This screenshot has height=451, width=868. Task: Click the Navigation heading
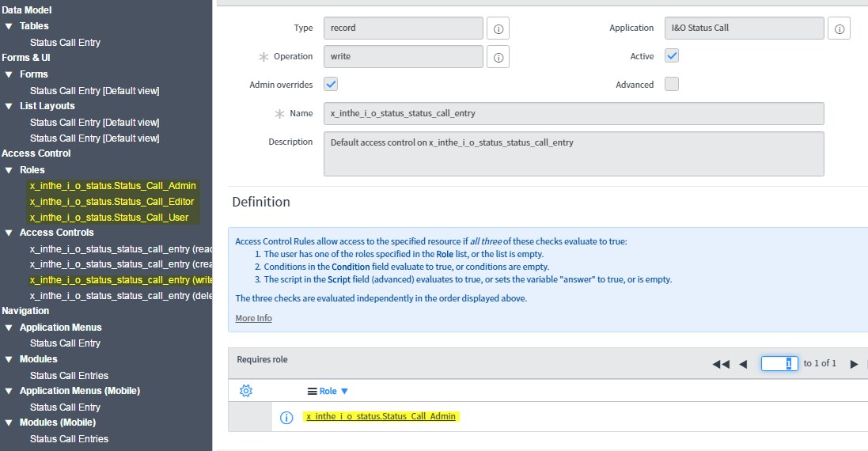(25, 311)
